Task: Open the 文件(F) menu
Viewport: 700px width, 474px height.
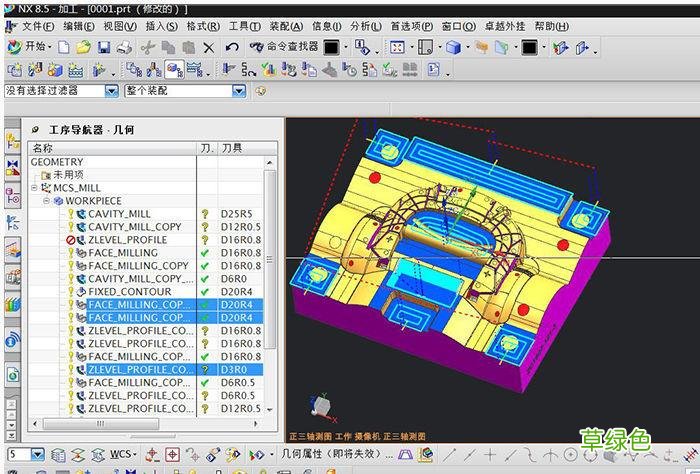Action: pos(37,26)
